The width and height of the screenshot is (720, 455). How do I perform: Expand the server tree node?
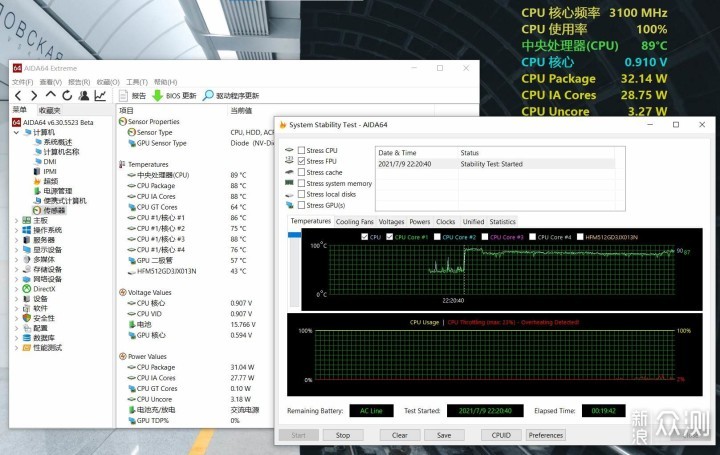[17, 240]
